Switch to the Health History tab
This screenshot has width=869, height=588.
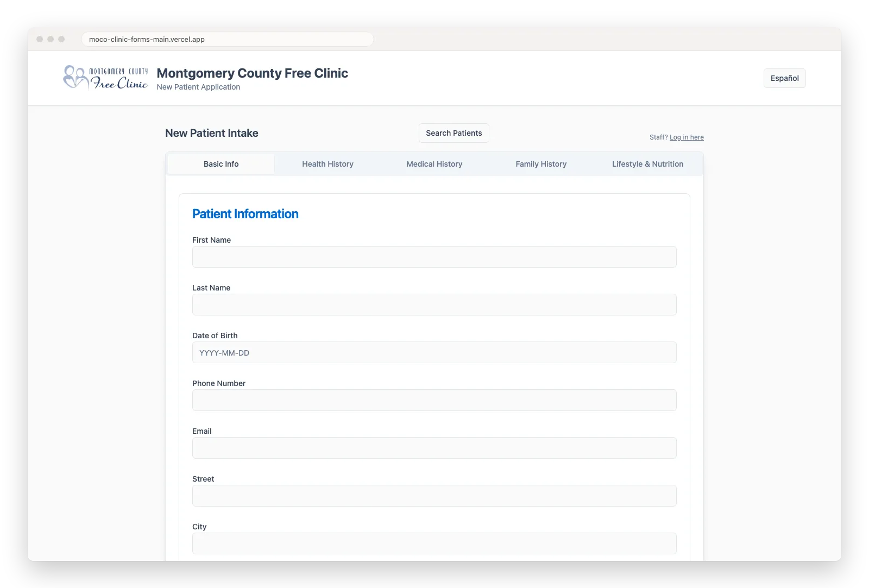pyautogui.click(x=328, y=164)
